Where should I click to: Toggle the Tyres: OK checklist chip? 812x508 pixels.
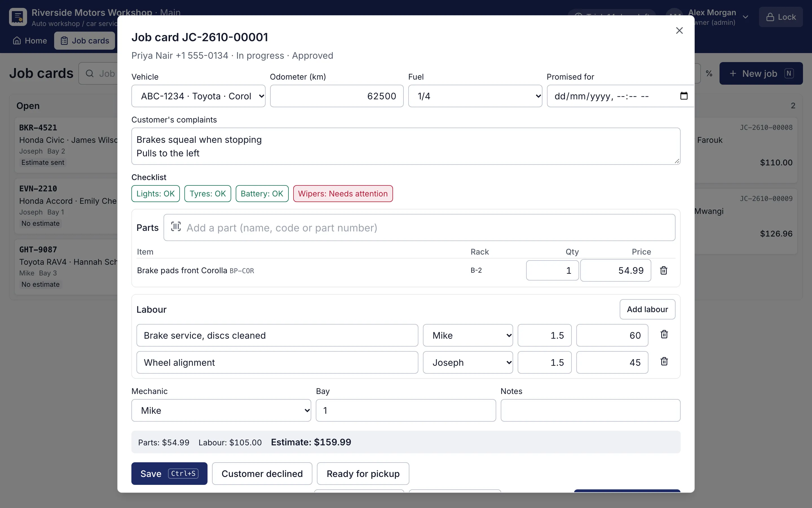click(208, 194)
